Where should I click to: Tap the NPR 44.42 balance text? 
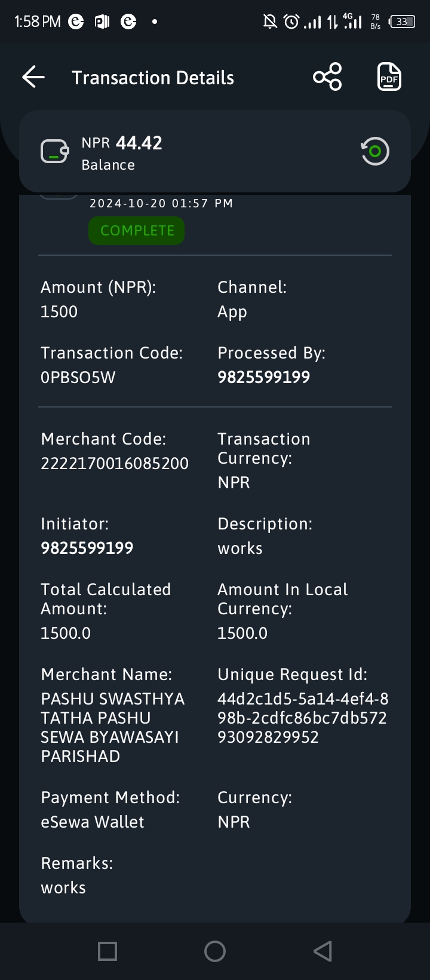[122, 143]
